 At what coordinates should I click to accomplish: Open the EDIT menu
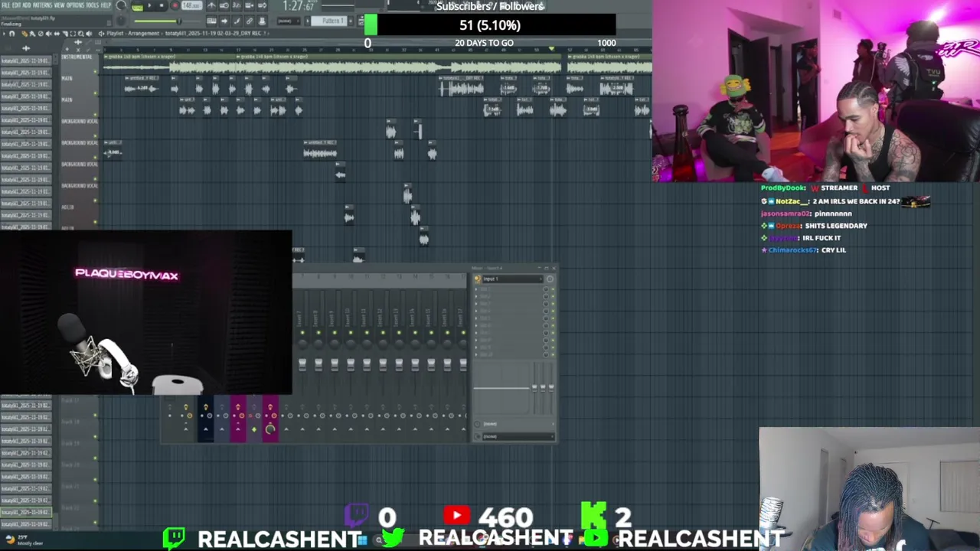pyautogui.click(x=16, y=5)
